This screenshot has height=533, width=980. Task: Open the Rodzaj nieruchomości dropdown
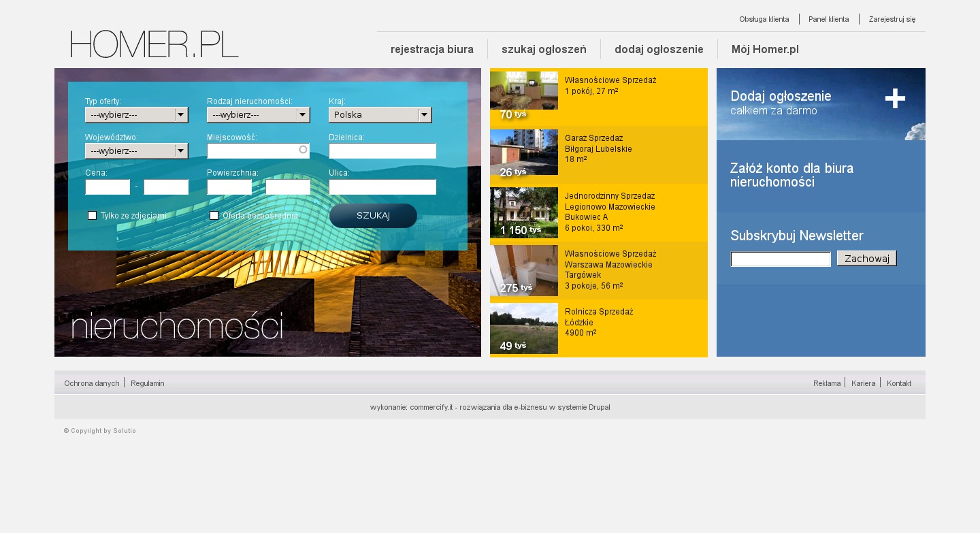(x=258, y=115)
